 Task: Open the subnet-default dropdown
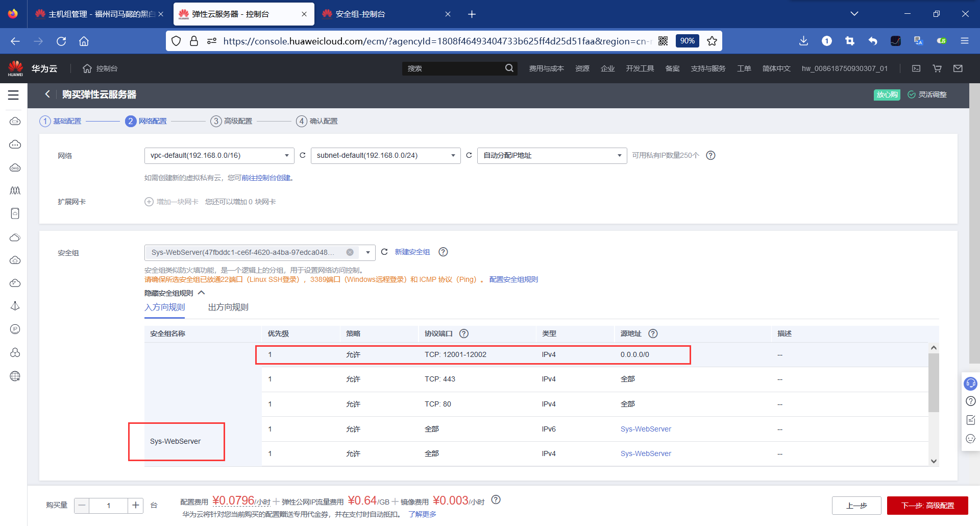[386, 155]
